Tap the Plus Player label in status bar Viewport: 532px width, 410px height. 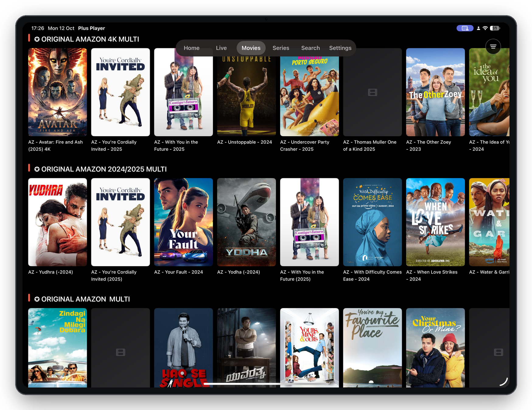pyautogui.click(x=92, y=28)
